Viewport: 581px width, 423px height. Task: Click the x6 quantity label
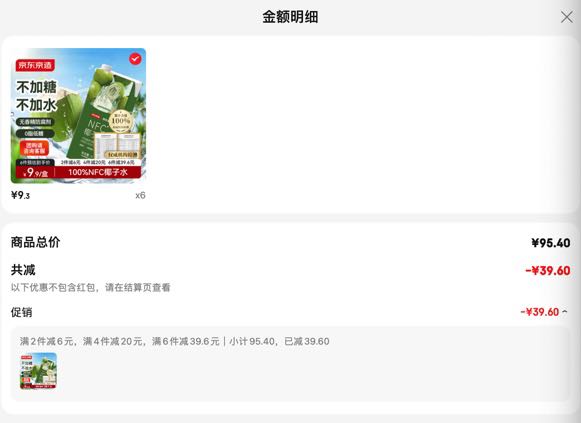coord(140,196)
